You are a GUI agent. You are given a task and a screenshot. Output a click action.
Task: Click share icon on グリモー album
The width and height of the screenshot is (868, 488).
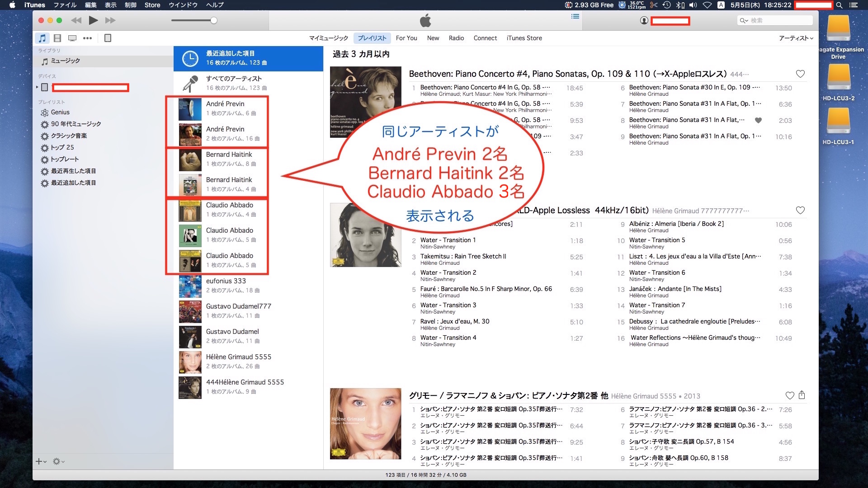tap(802, 395)
